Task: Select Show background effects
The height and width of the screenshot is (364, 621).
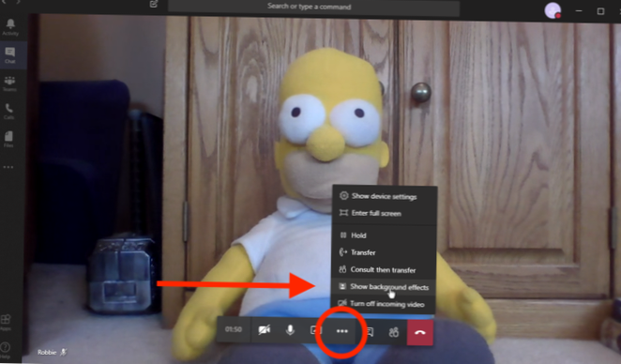Action: [x=385, y=287]
